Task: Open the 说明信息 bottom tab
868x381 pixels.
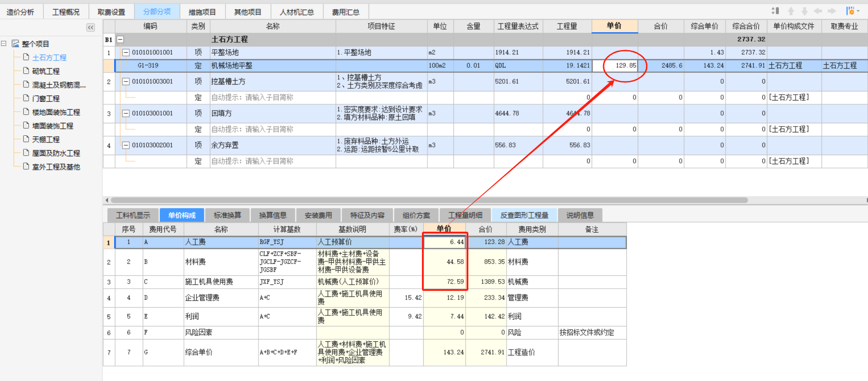Action: pos(580,215)
